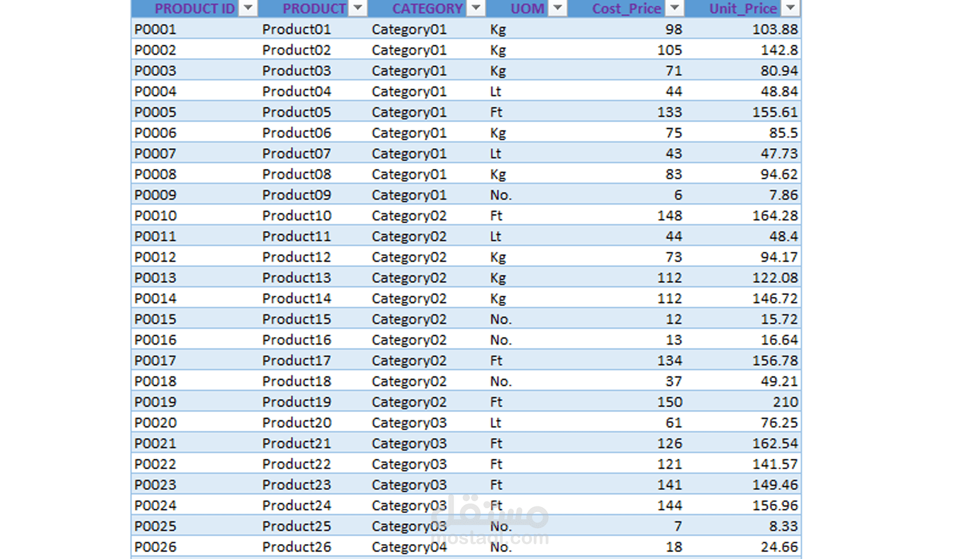Open the CATEGORY filter dropdown
This screenshot has width=980, height=559.
(476, 8)
